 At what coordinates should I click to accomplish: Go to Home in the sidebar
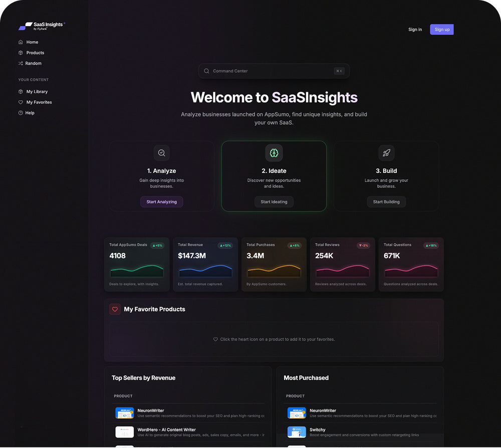pos(32,42)
